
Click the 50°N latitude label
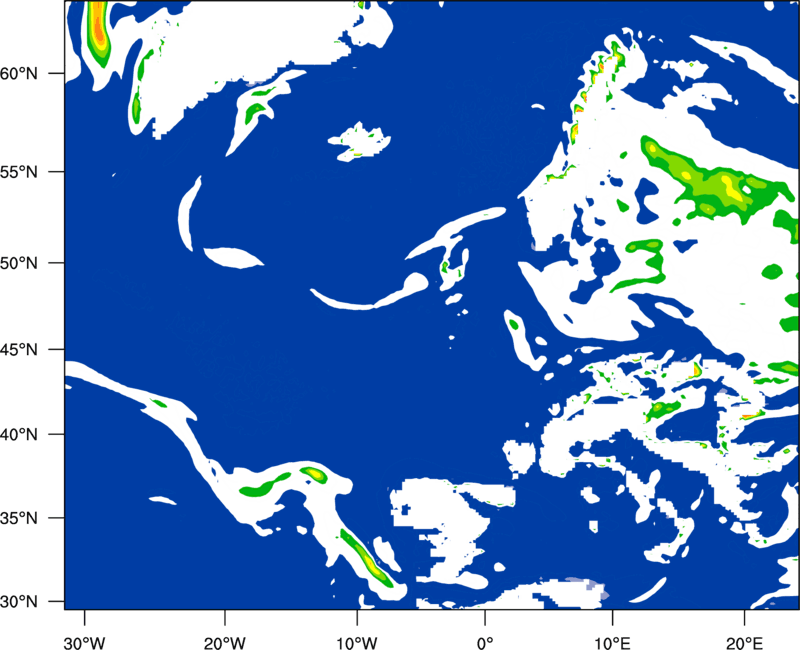click(x=19, y=263)
